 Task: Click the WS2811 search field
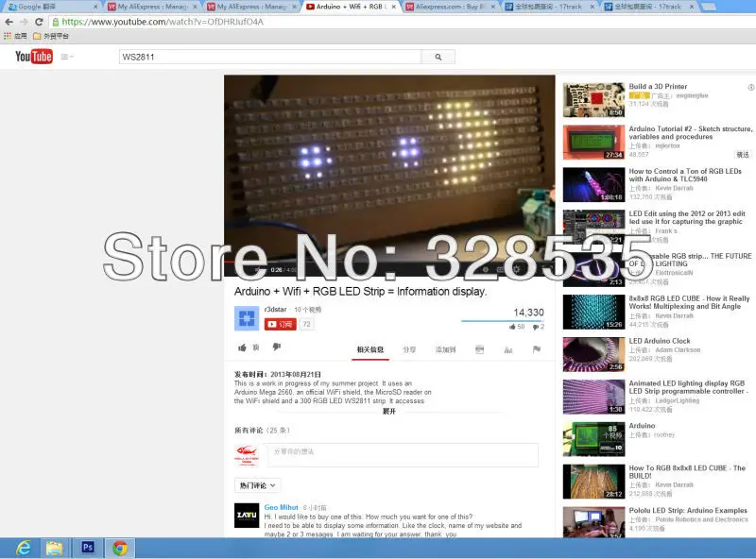[x=270, y=57]
